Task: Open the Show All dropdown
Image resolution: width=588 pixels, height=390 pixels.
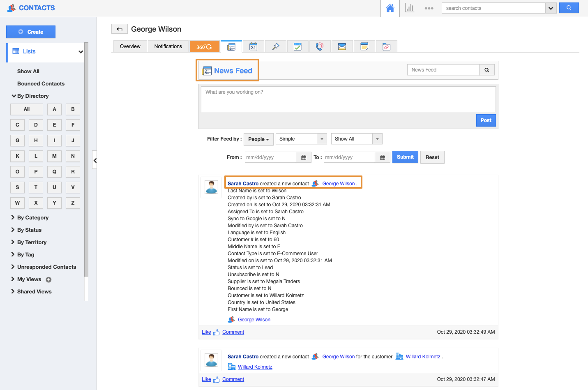Action: click(x=356, y=139)
